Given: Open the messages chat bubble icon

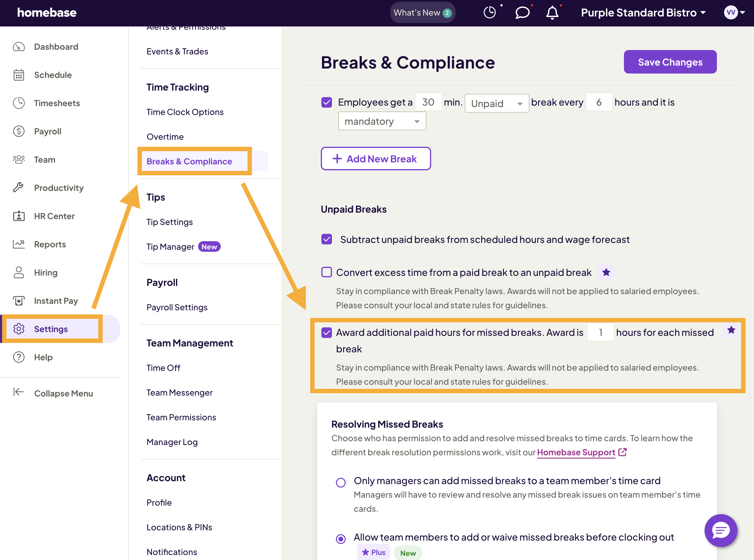Looking at the screenshot, I should (x=522, y=13).
